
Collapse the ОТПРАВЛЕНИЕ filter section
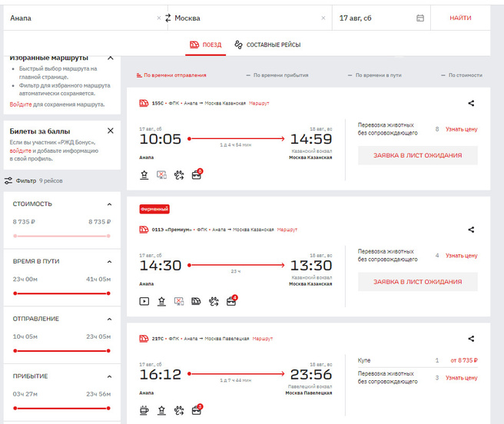pos(109,320)
